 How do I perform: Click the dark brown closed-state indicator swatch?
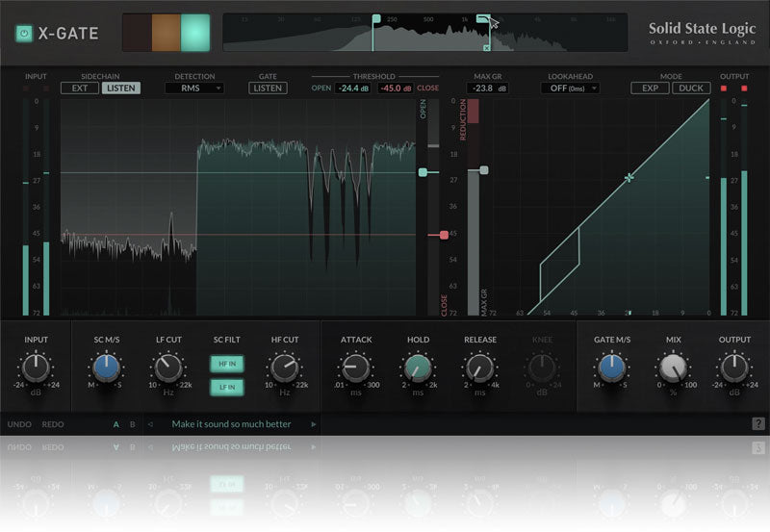pyautogui.click(x=137, y=33)
